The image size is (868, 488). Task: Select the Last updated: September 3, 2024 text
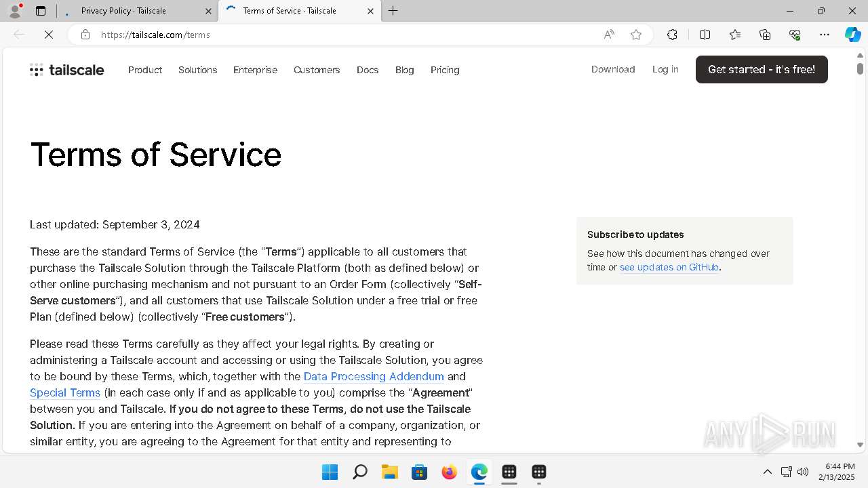pyautogui.click(x=115, y=224)
